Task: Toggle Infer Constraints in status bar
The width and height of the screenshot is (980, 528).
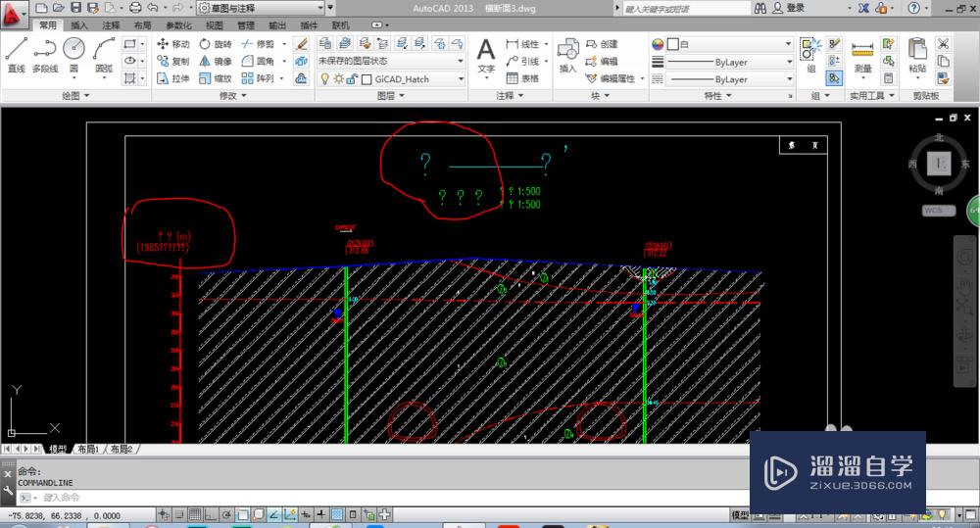Action: click(x=163, y=515)
